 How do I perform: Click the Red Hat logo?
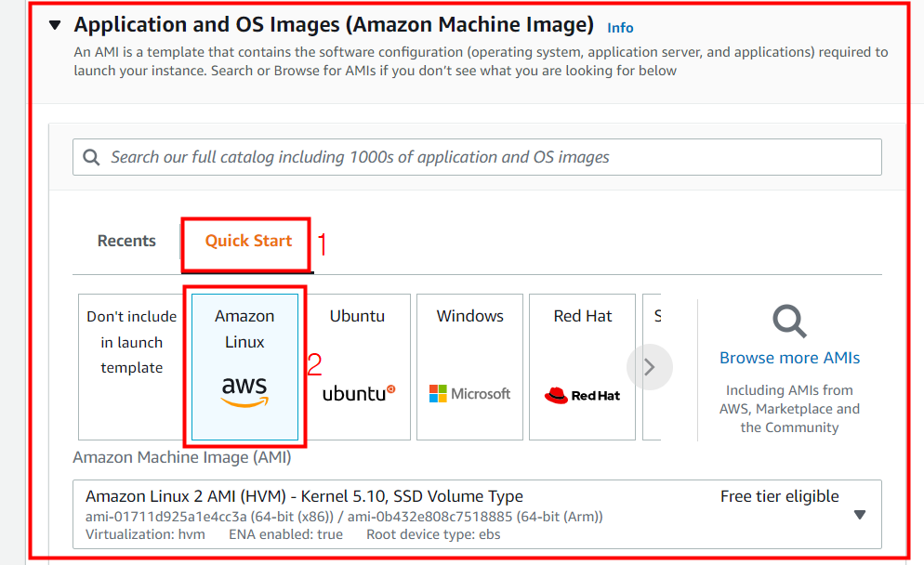click(x=582, y=395)
